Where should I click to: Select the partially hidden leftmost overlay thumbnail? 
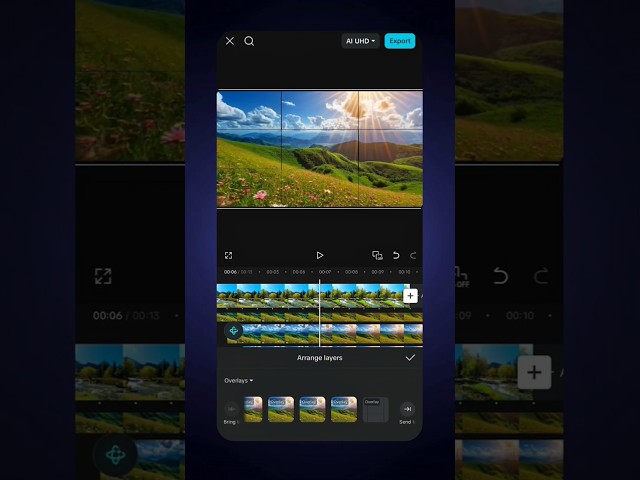[x=253, y=409]
